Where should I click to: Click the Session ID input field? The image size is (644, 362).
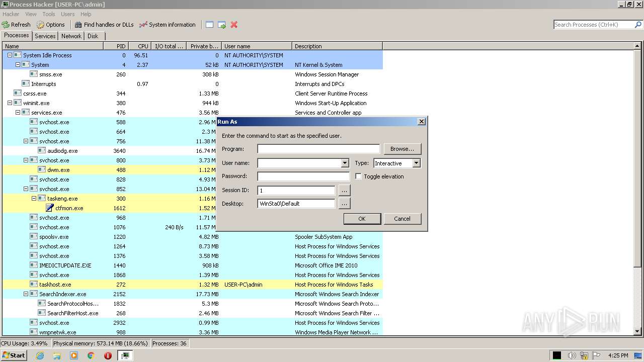pos(296,191)
